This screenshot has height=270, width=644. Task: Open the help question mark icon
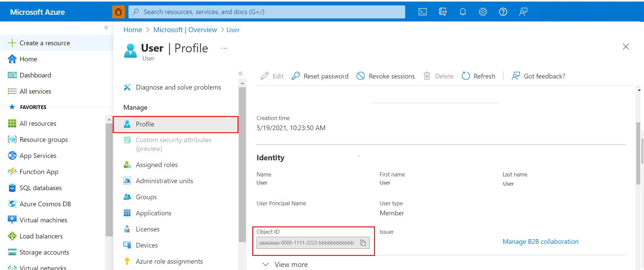point(503,12)
